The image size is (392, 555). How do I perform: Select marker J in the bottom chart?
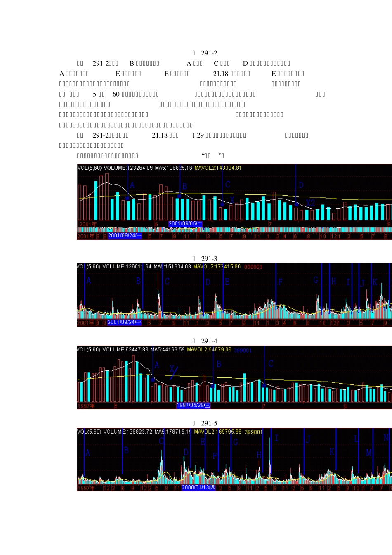308,440
